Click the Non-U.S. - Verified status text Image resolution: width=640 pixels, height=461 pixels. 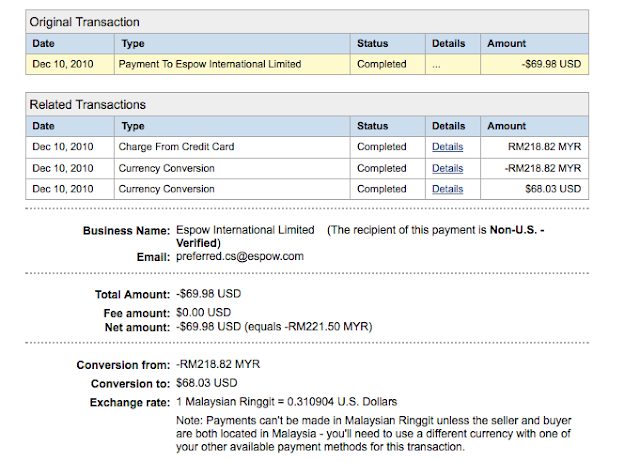click(x=360, y=236)
